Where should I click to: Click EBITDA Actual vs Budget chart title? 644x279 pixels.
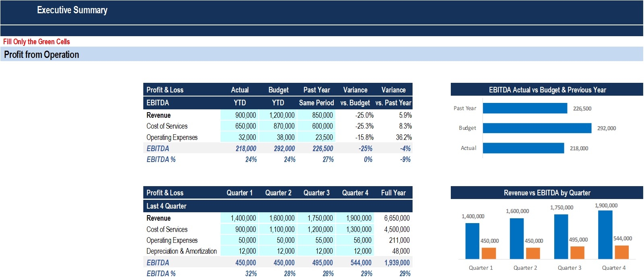547,90
